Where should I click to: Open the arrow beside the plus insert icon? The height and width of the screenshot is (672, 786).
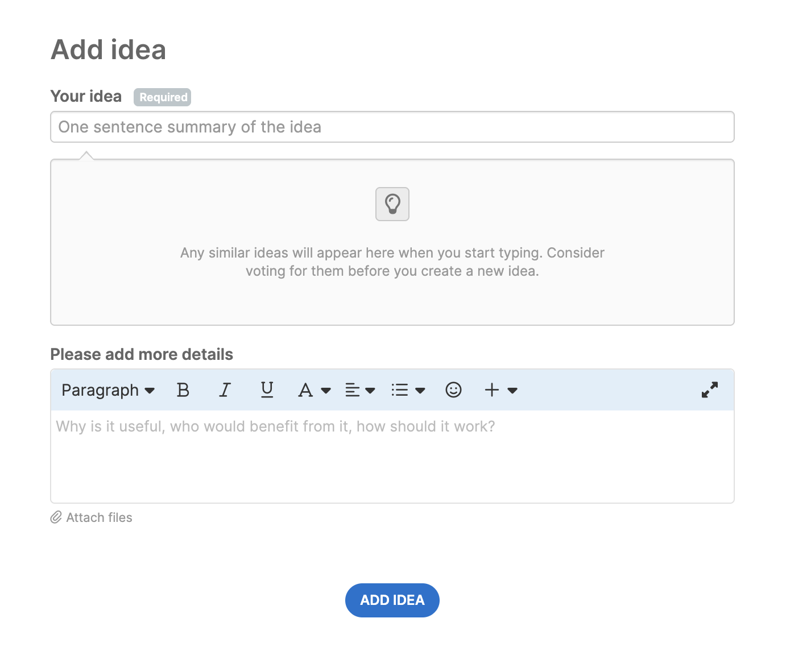pos(512,391)
